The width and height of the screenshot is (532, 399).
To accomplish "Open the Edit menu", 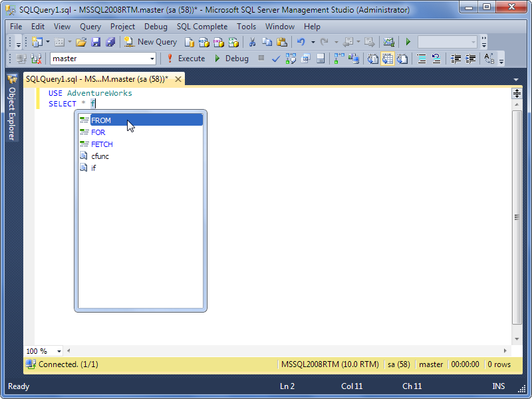I will (x=38, y=27).
